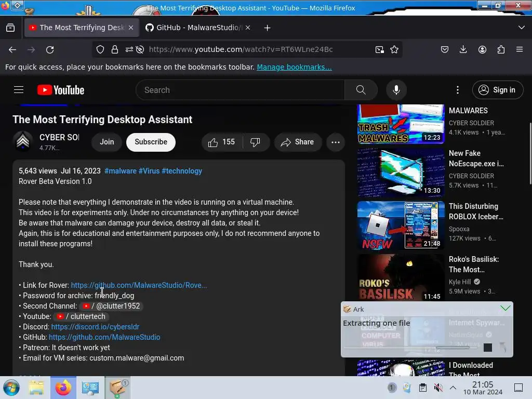Open @clutter1952 second channel link
The height and width of the screenshot is (399, 532).
(x=111, y=306)
